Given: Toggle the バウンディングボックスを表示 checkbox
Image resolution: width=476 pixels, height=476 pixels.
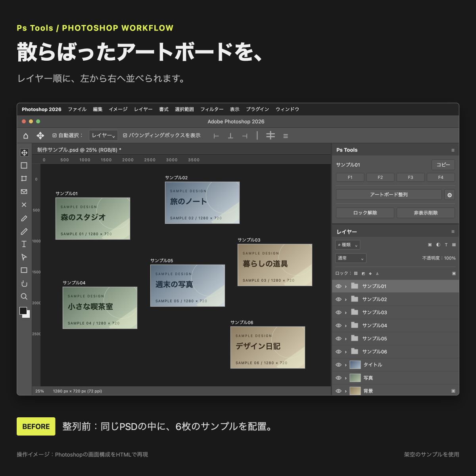Looking at the screenshot, I should tap(125, 135).
